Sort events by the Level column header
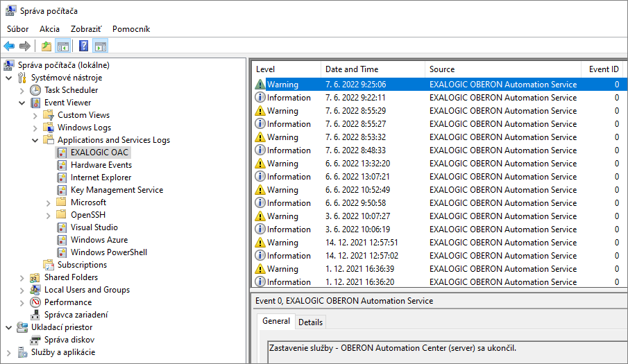The width and height of the screenshot is (628, 364). pyautogui.click(x=266, y=69)
